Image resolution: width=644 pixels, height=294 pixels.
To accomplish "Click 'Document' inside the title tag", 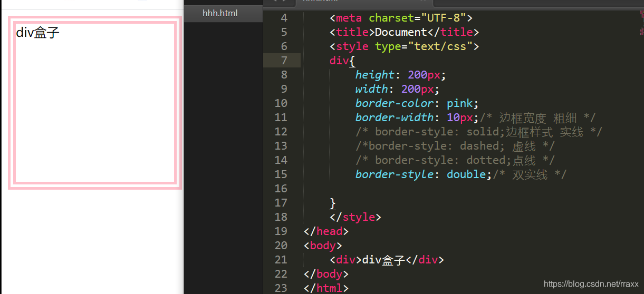I will pyautogui.click(x=401, y=32).
